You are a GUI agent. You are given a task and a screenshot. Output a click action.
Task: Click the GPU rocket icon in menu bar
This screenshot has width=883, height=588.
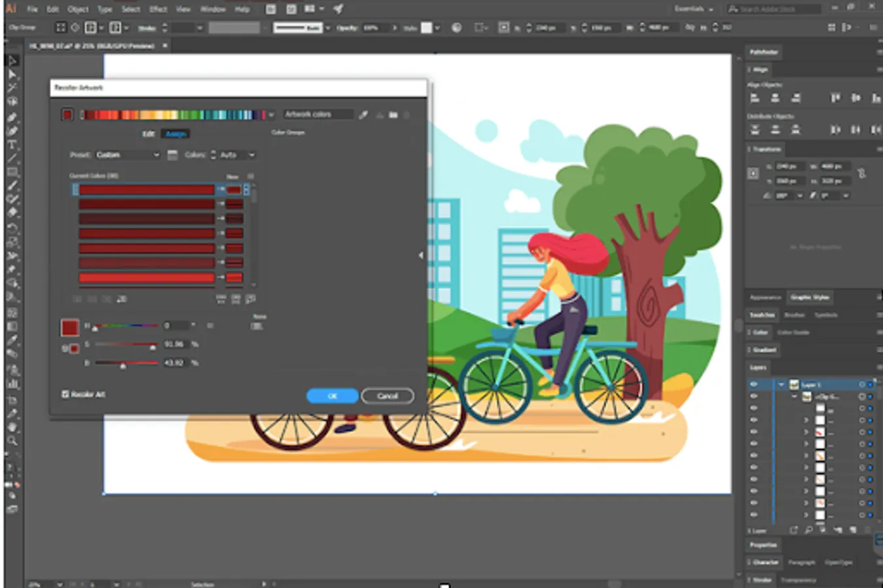pos(338,9)
